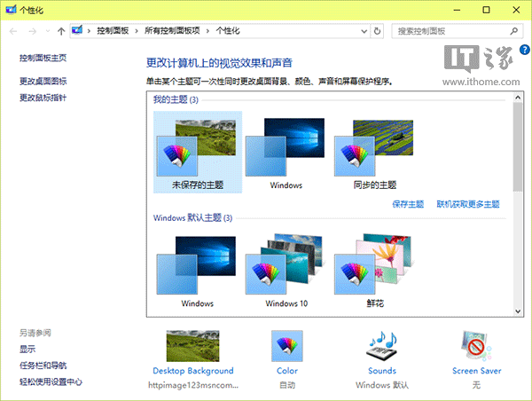Image resolution: width=532 pixels, height=401 pixels.
Task: Select the Windows 10 theme
Action: 286,271
